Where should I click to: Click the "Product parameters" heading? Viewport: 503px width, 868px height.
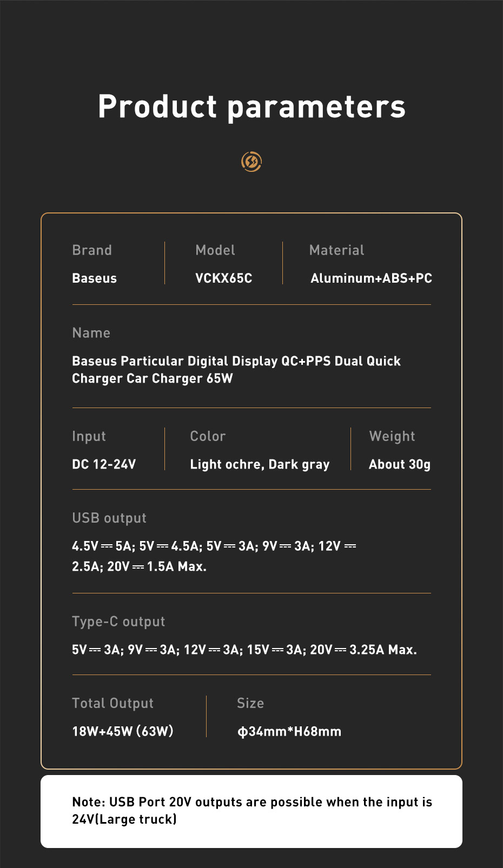click(x=251, y=106)
